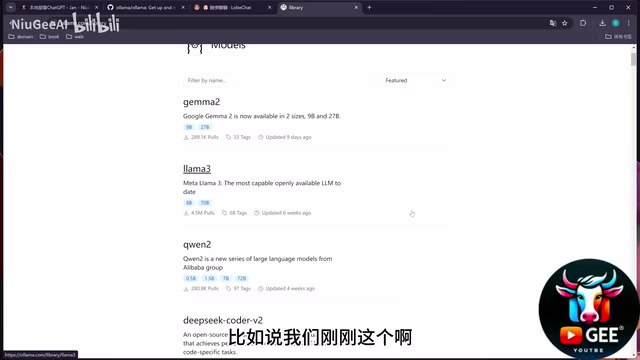Open the book bookmarks folder
640x360 pixels.
click(x=49, y=37)
